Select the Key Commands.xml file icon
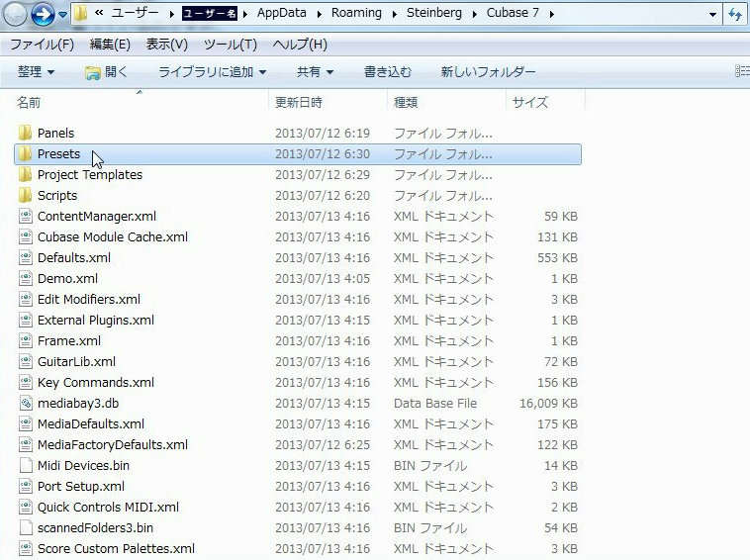Image resolution: width=750 pixels, height=560 pixels. coord(26,383)
